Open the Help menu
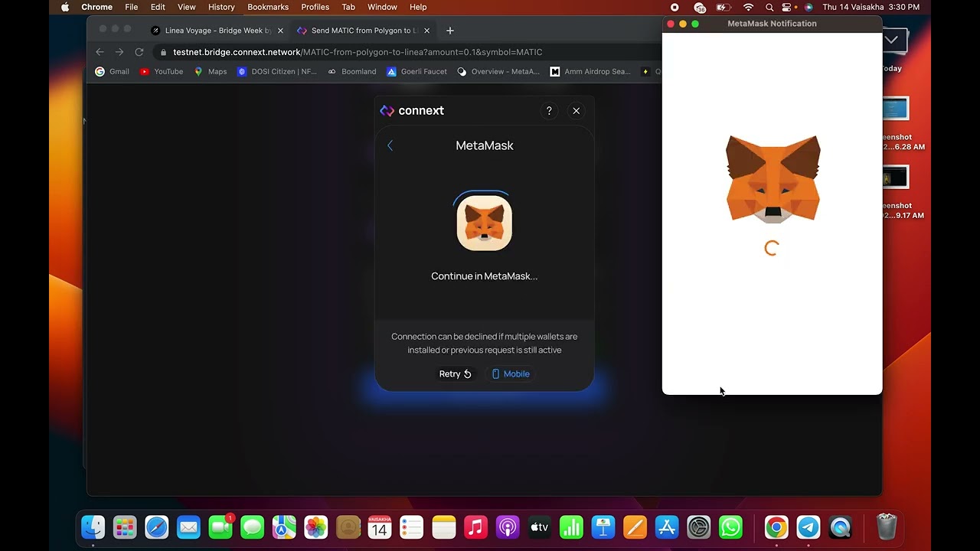 [x=418, y=7]
